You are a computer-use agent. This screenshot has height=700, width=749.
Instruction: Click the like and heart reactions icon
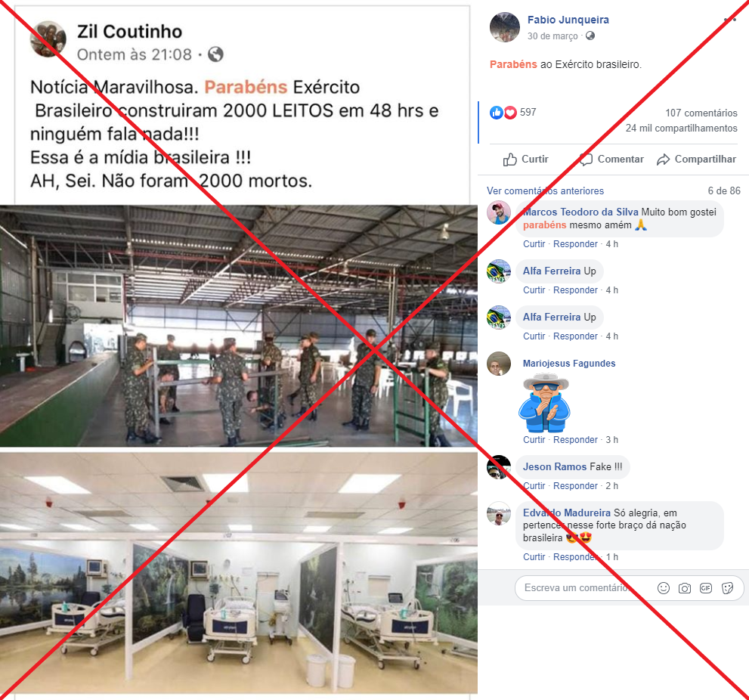(503, 113)
